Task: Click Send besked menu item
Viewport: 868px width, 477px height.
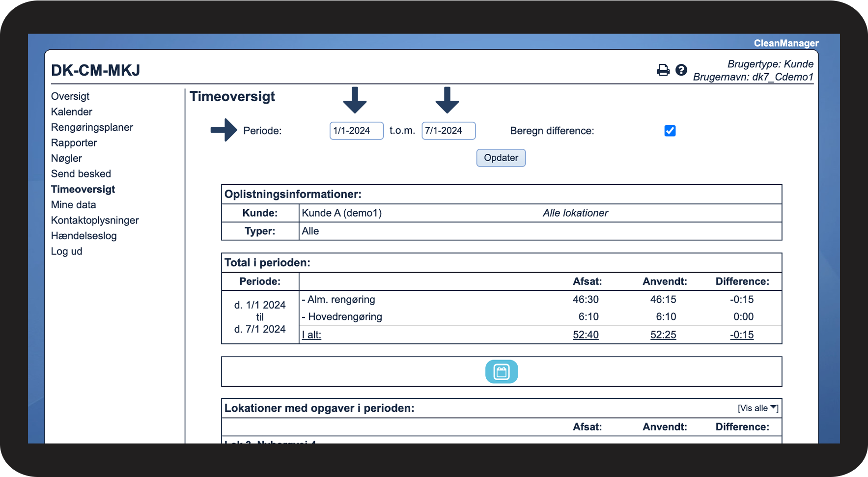Action: 81,174
